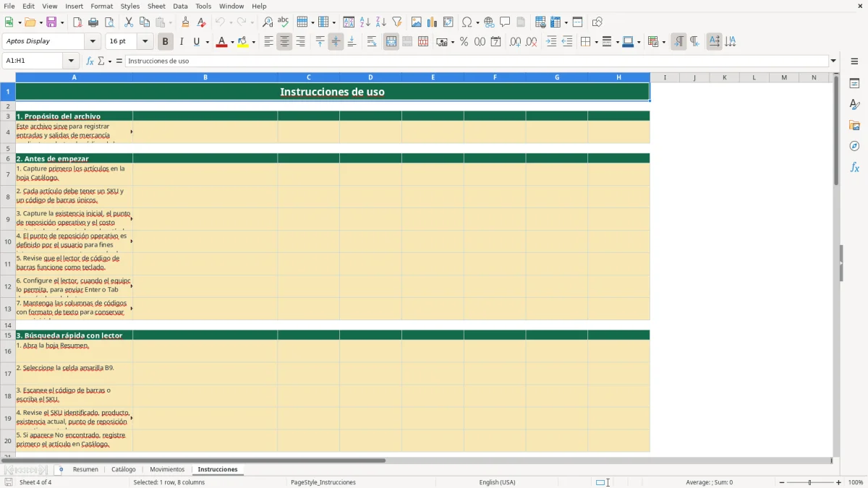Image resolution: width=868 pixels, height=488 pixels.
Task: Toggle Center Horizontally alignment
Action: click(x=284, y=42)
